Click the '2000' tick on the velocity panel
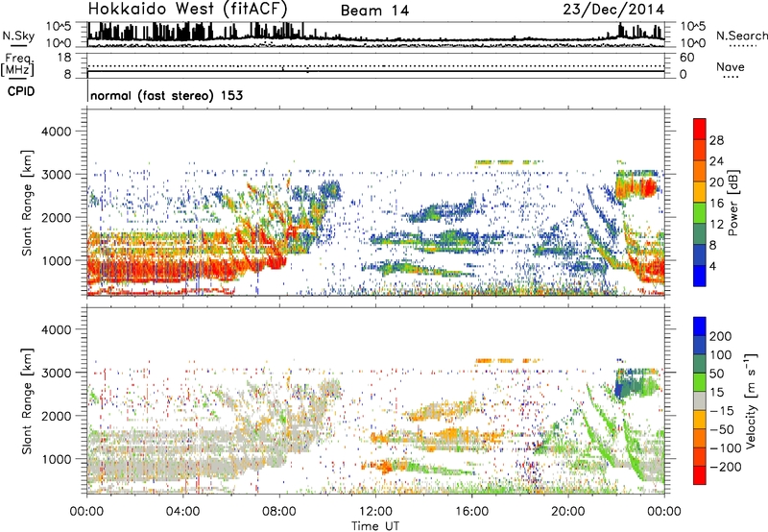Image resolution: width=768 pixels, height=532 pixels. [x=56, y=416]
